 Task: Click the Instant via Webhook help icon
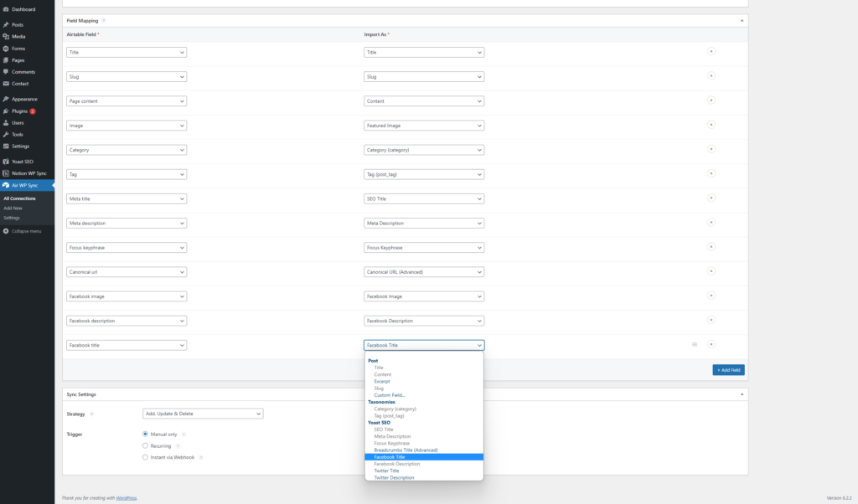[201, 458]
